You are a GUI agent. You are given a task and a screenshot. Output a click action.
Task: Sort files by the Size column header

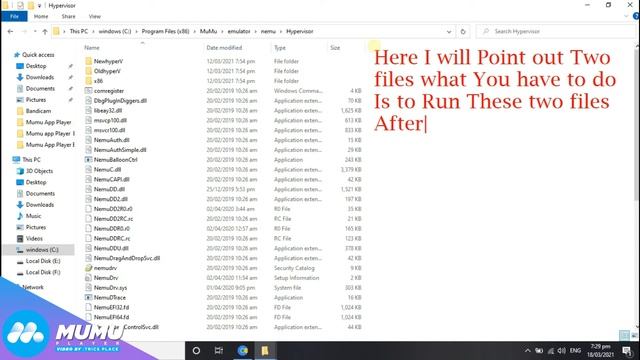pos(335,48)
